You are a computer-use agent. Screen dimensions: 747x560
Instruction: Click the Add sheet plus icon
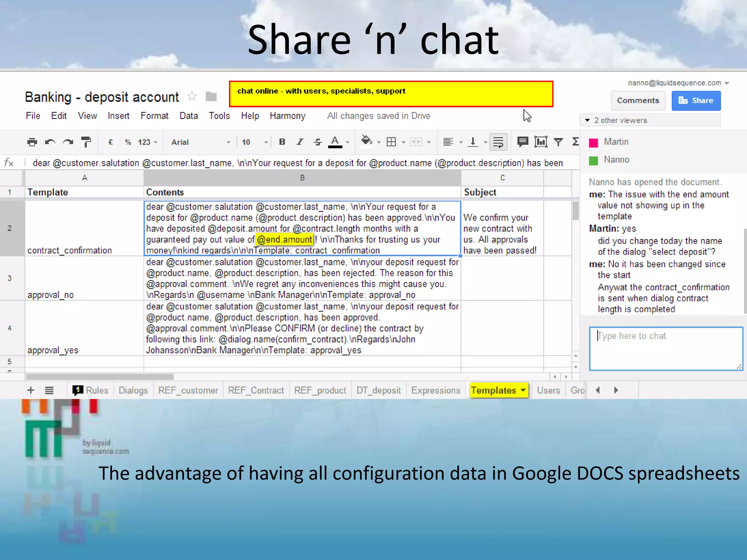31,390
